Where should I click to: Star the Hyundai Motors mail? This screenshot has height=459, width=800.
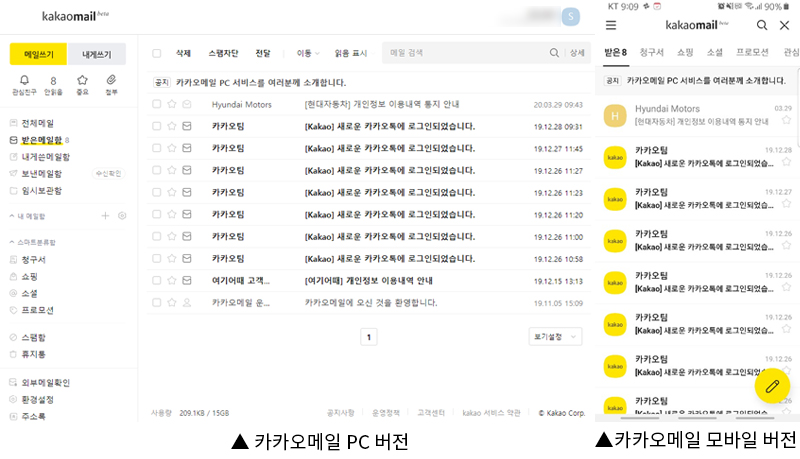172,104
